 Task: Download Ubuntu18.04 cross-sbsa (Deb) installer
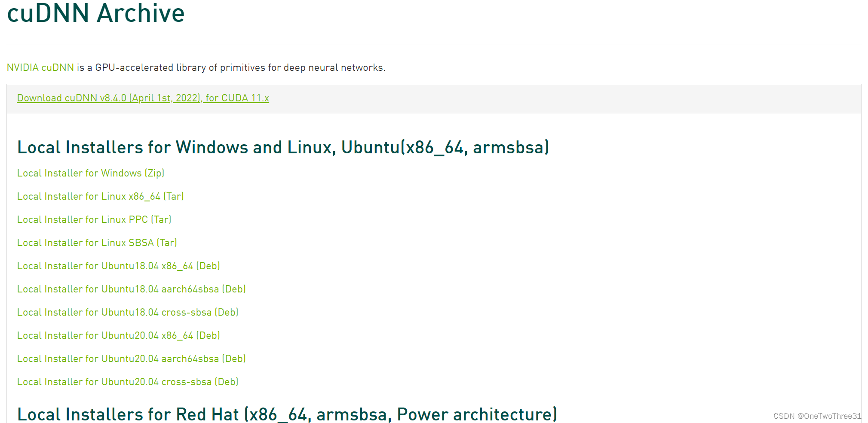point(128,312)
